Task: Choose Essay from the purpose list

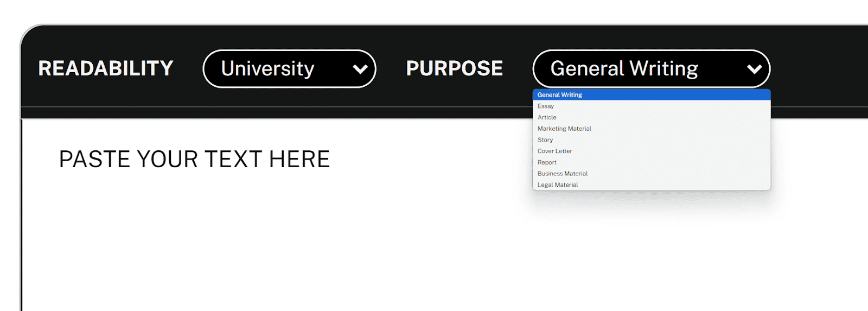Action: [546, 106]
